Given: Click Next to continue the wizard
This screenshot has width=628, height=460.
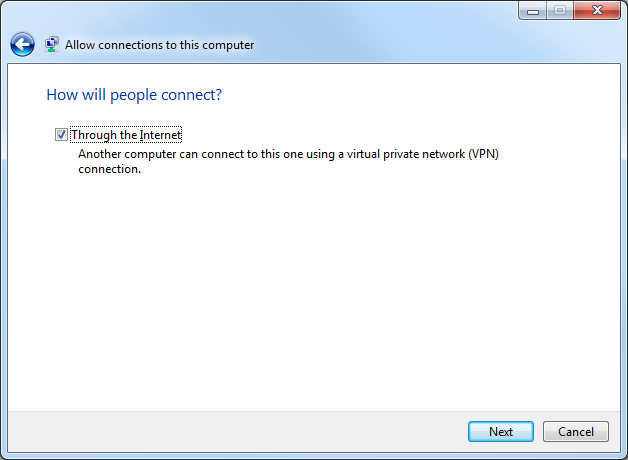Looking at the screenshot, I should coord(501,432).
